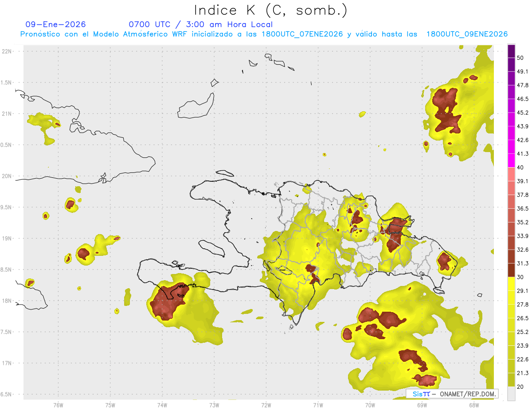
Task: Click the legend value "36.5"
Action: pos(523,208)
